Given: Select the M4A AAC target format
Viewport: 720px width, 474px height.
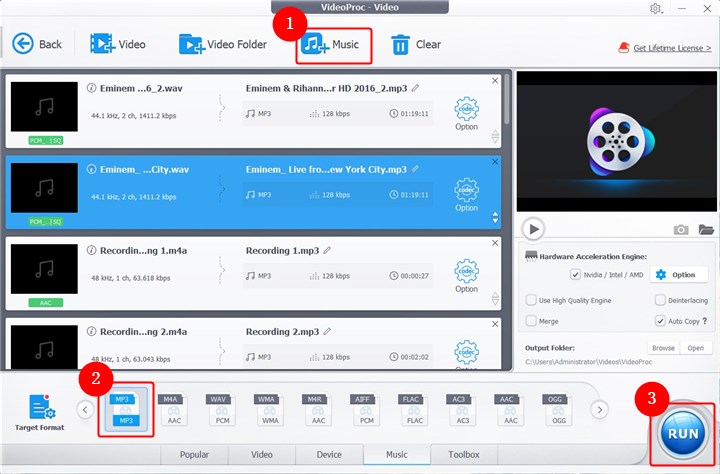Looking at the screenshot, I should coord(173,410).
